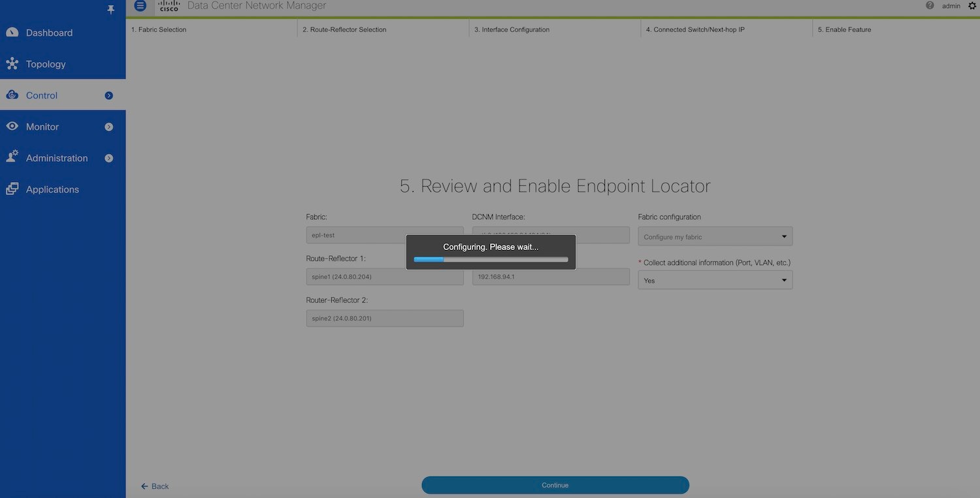Image resolution: width=980 pixels, height=498 pixels.
Task: Click the Control cloud icon
Action: (x=12, y=95)
